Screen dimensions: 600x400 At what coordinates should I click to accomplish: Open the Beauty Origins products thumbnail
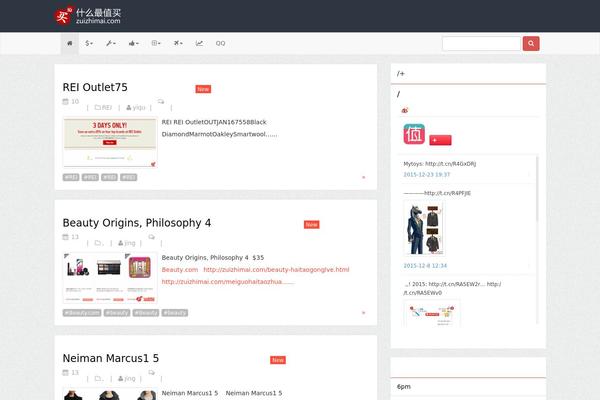pyautogui.click(x=110, y=278)
